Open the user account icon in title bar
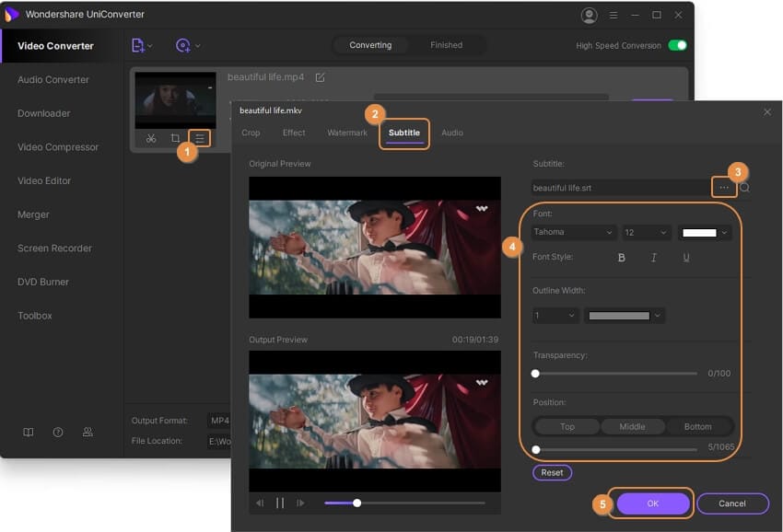 coord(590,16)
